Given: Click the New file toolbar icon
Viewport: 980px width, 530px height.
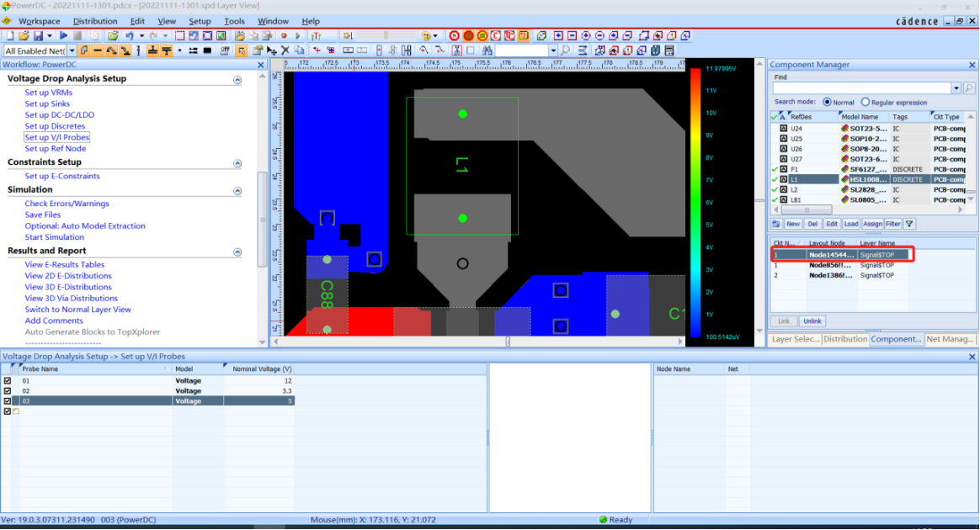Looking at the screenshot, I should tap(10, 35).
